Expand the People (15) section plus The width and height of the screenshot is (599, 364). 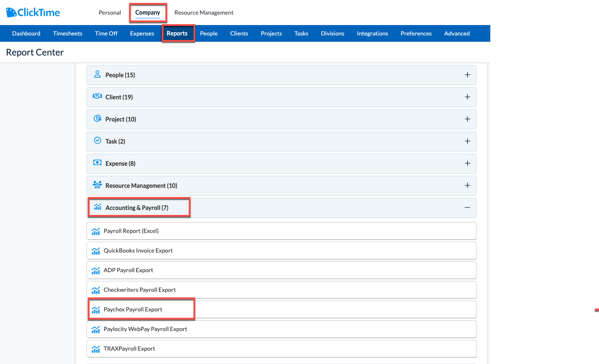(x=467, y=75)
